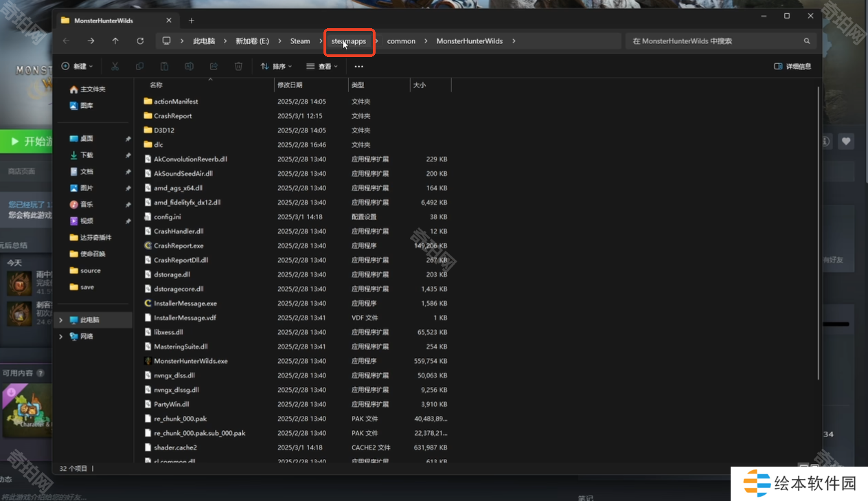Click the Cut scissors icon
The width and height of the screenshot is (868, 501).
coord(115,67)
